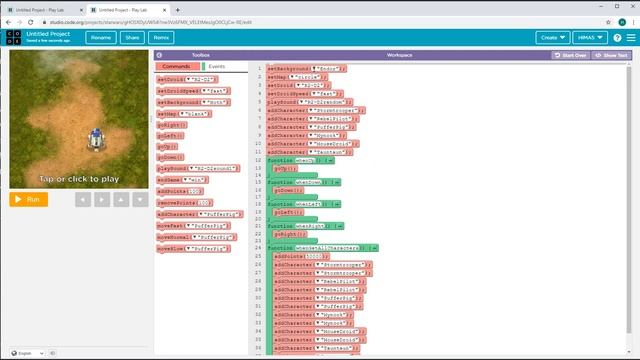This screenshot has width=640, height=360.
Task: Open the help question mark icon
Action: point(617,38)
